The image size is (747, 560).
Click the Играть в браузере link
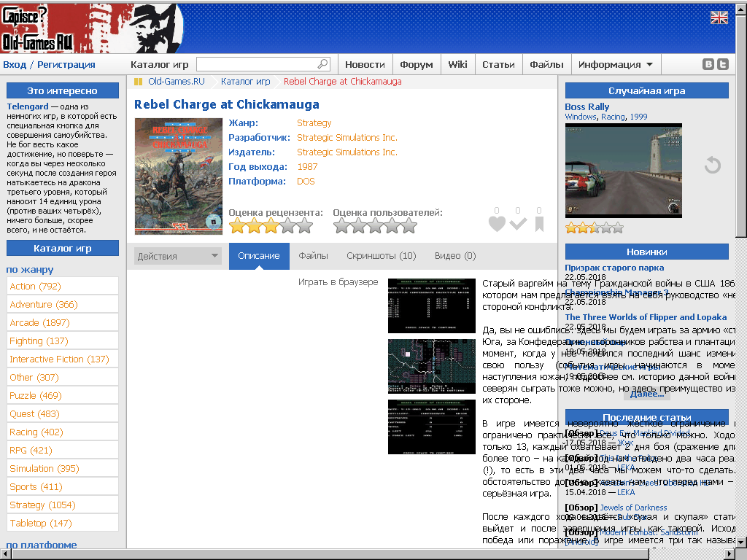338,282
